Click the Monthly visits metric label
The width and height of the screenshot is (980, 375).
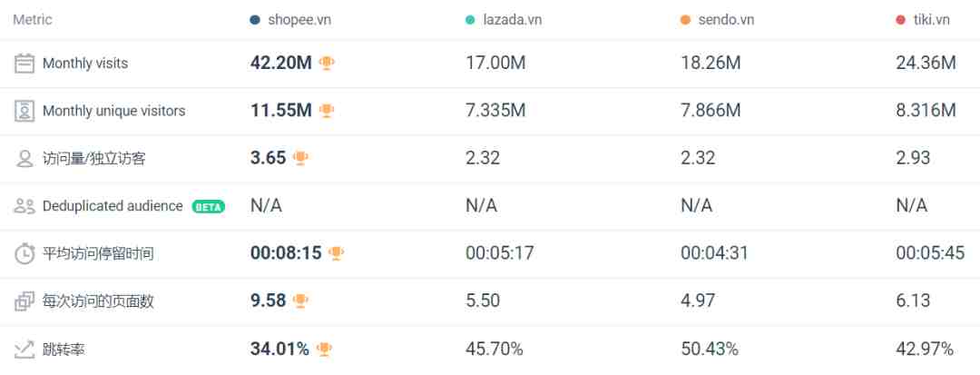tap(85, 64)
